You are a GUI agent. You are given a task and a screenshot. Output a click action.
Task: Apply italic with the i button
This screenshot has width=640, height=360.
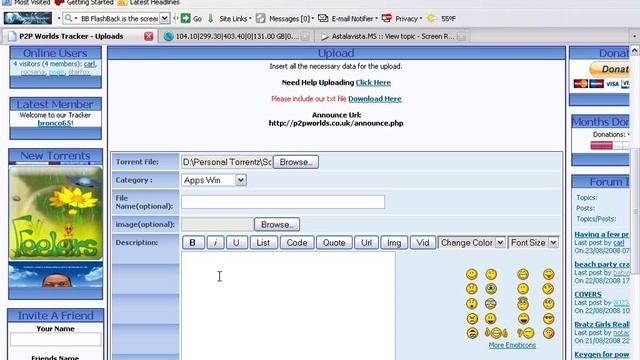(x=216, y=242)
